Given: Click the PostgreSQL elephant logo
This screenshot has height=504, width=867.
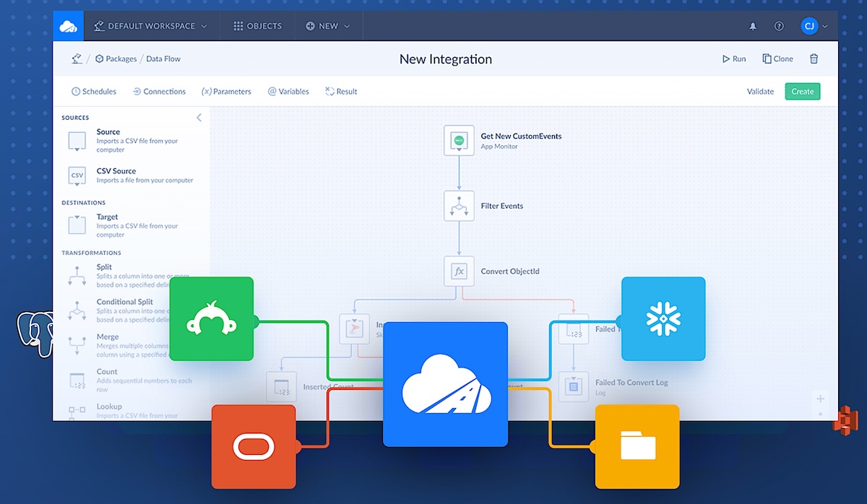Looking at the screenshot, I should [x=36, y=334].
